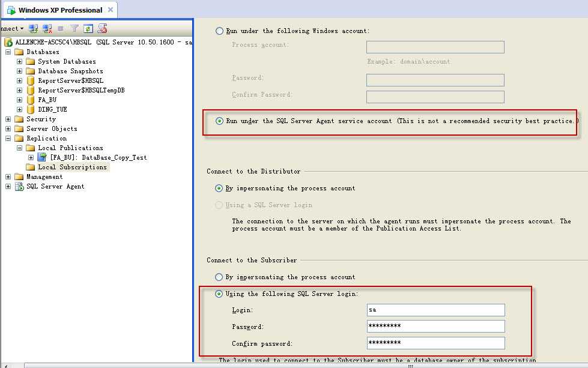Click the Database Snapshots folder icon
Viewport: 588px width, 368px height.
click(31, 71)
